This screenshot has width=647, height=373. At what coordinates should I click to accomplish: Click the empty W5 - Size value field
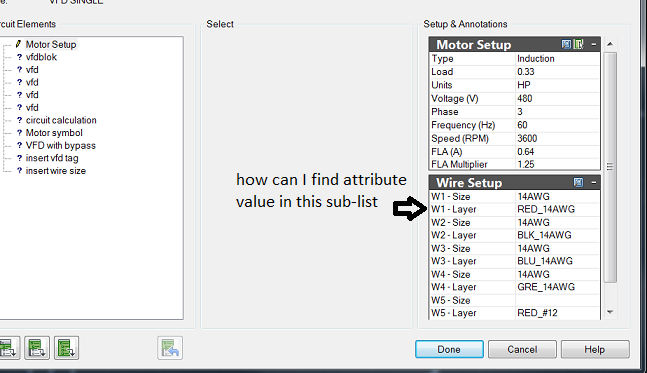click(557, 300)
